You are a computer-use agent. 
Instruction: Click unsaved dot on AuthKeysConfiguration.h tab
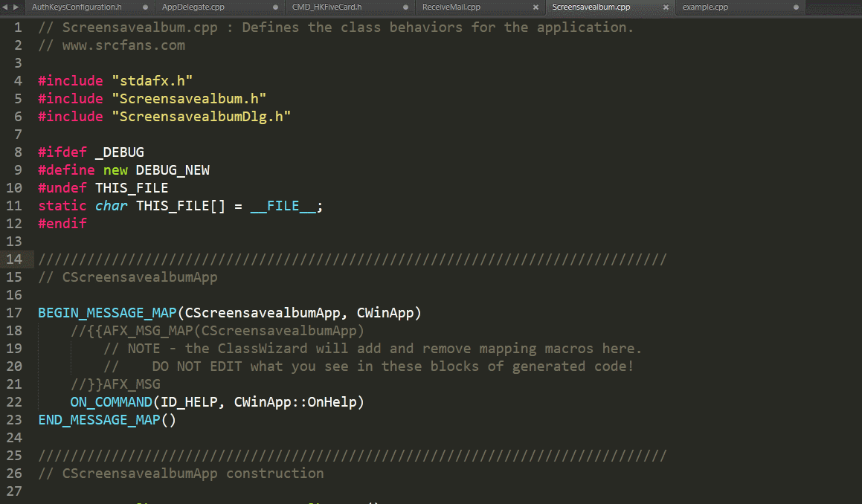[x=145, y=7]
